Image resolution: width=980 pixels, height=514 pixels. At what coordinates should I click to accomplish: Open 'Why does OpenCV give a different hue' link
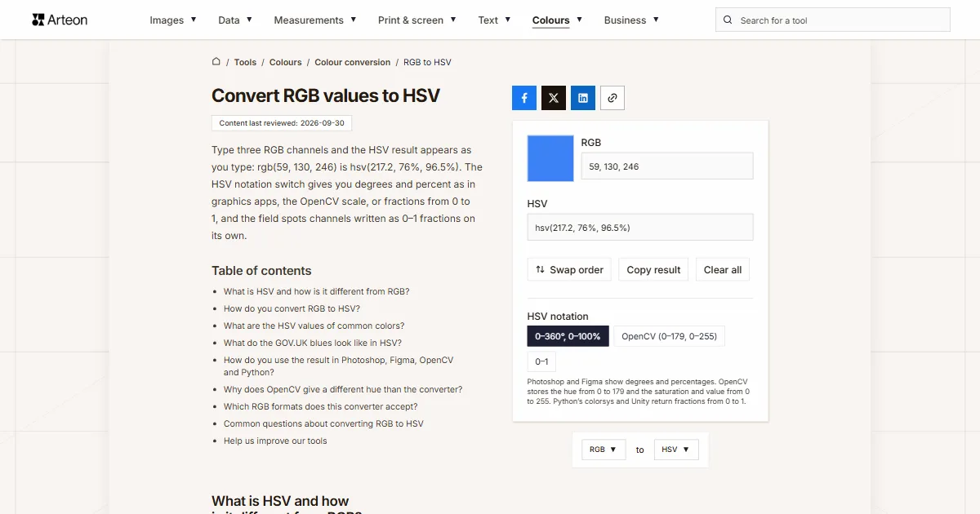coord(343,389)
